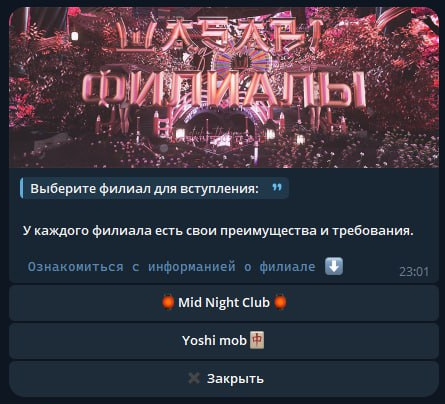Screen dimensions: 445x404
Task: Click the quotation mark icon in the quote block
Action: pos(277,188)
